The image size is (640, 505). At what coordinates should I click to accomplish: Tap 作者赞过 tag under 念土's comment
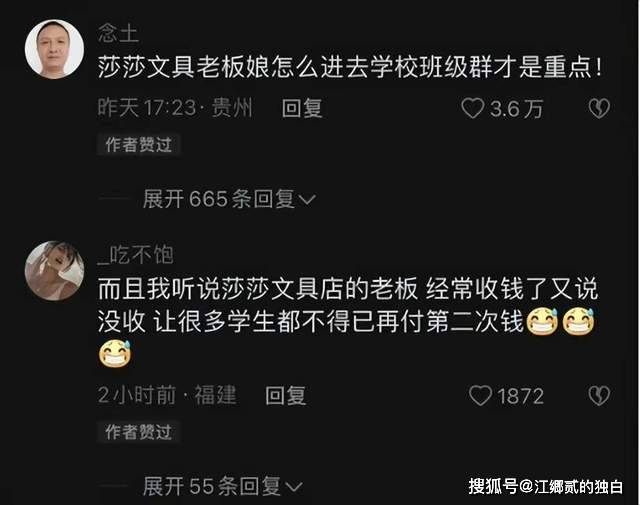138,145
